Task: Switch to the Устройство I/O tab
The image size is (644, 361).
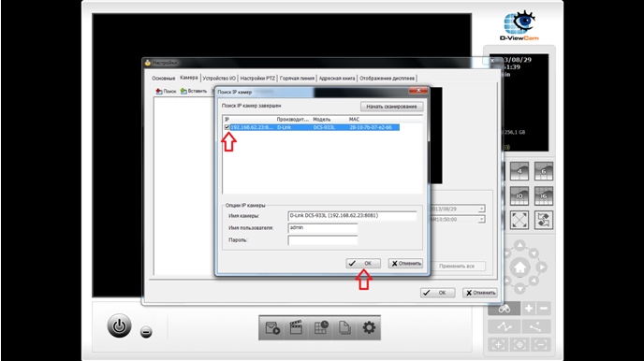Action: [219, 78]
